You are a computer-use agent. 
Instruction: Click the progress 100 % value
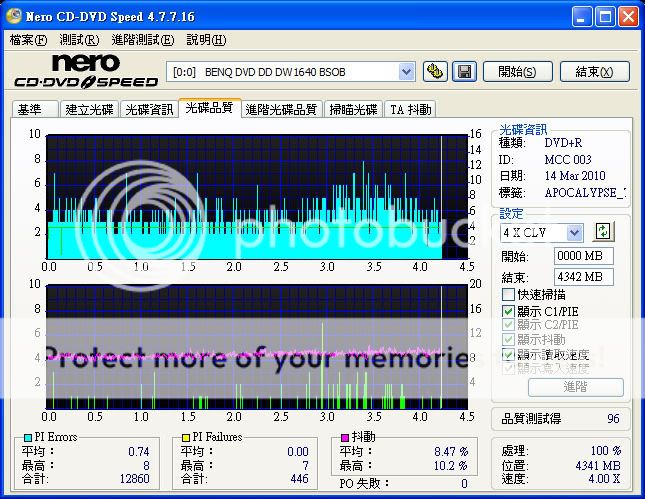[606, 450]
